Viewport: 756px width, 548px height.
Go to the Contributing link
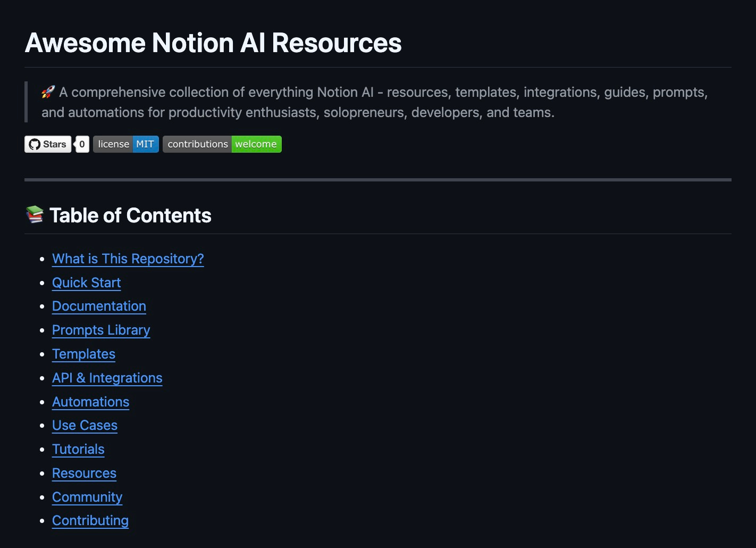pos(90,520)
